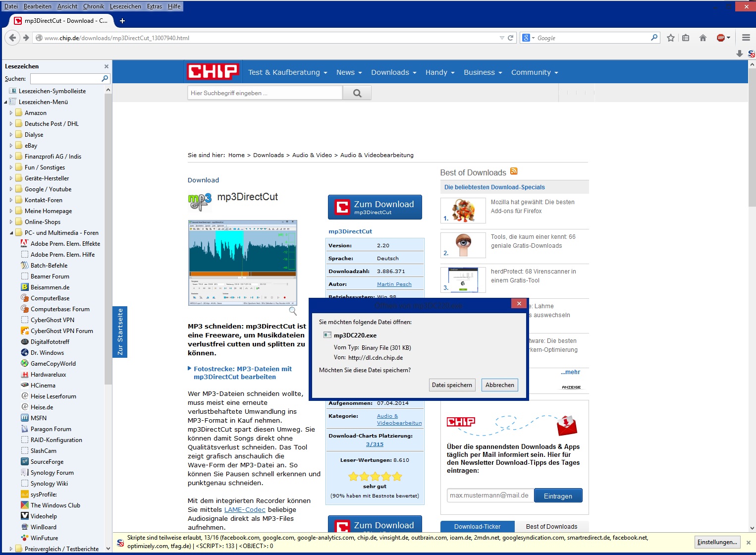Click the top Zum Download button
756x555 pixels.
pos(375,207)
